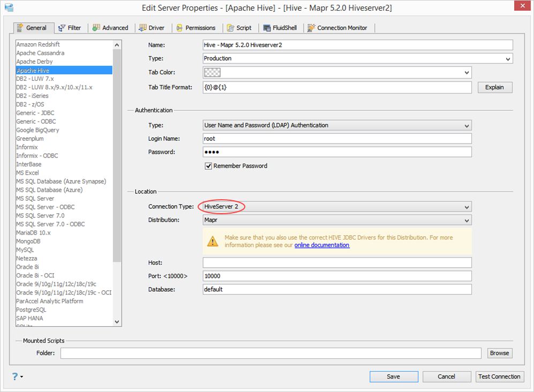
Task: Open the online documentation link
Action: [322, 245]
